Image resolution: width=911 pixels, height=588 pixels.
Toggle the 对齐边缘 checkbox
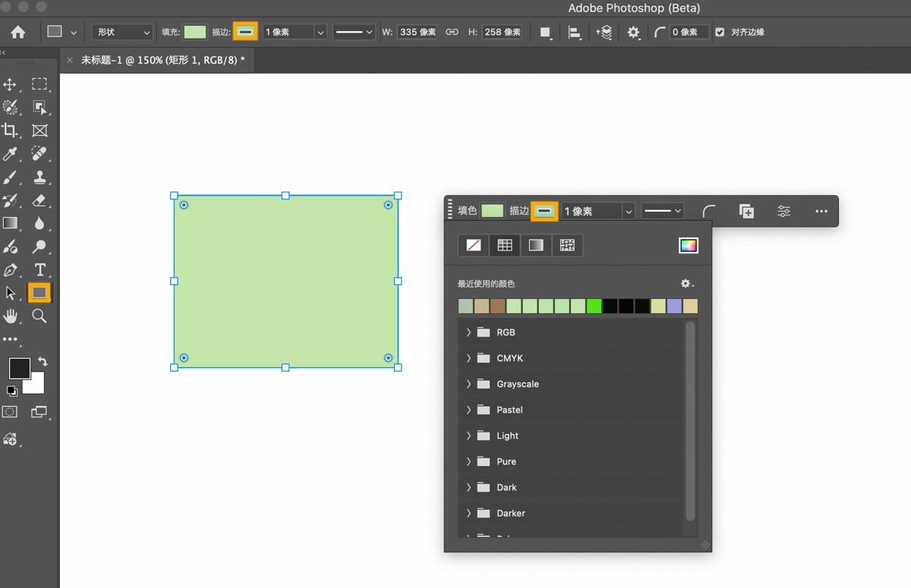click(x=720, y=32)
